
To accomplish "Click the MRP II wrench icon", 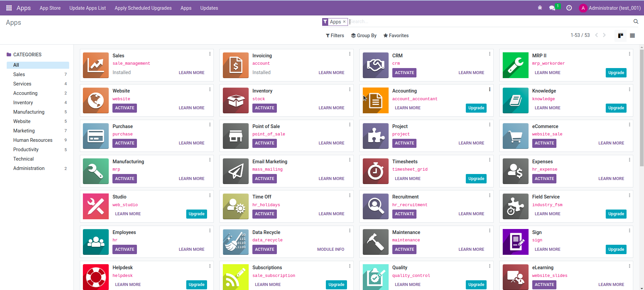I will pyautogui.click(x=515, y=65).
